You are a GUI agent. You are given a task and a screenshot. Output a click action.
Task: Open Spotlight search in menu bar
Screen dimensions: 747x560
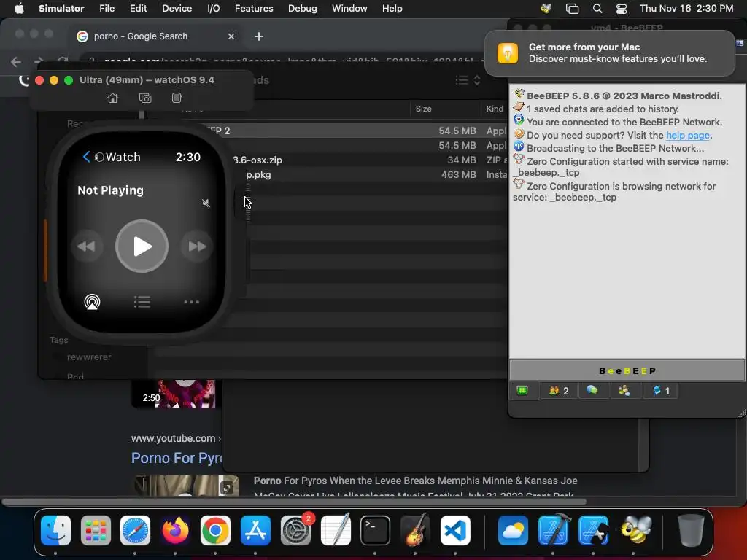(597, 9)
